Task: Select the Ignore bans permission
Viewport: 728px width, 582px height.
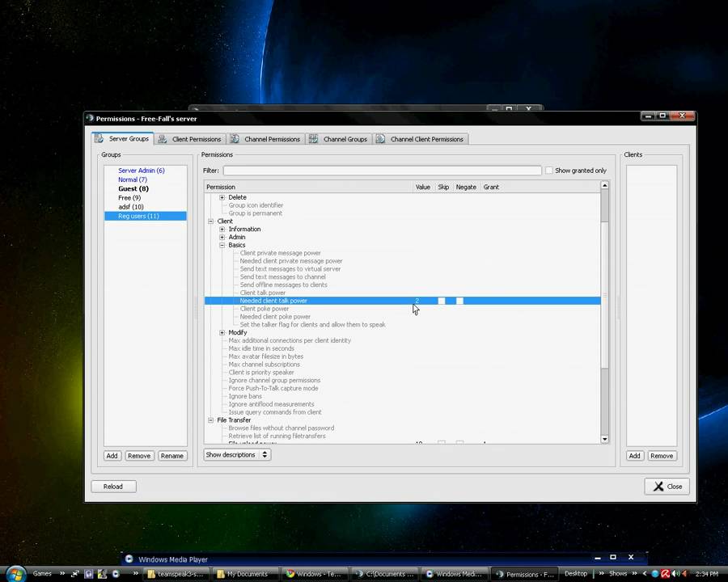Action: click(244, 396)
